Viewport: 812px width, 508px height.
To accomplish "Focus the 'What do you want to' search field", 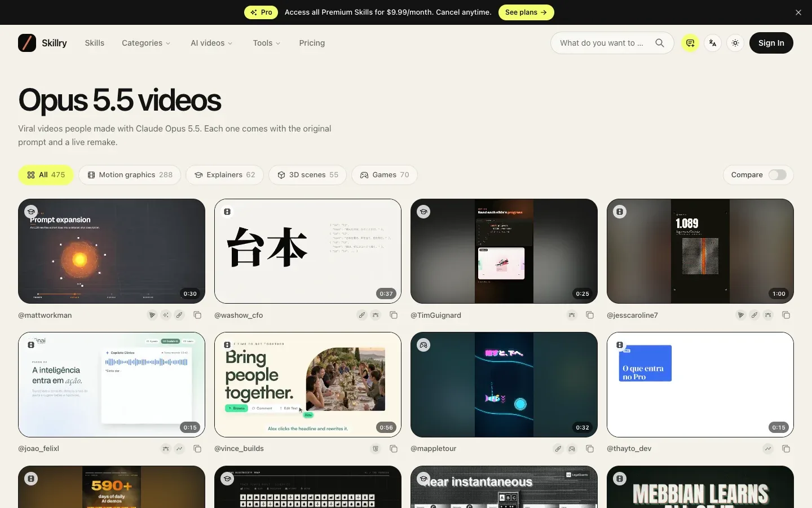I will click(x=602, y=43).
